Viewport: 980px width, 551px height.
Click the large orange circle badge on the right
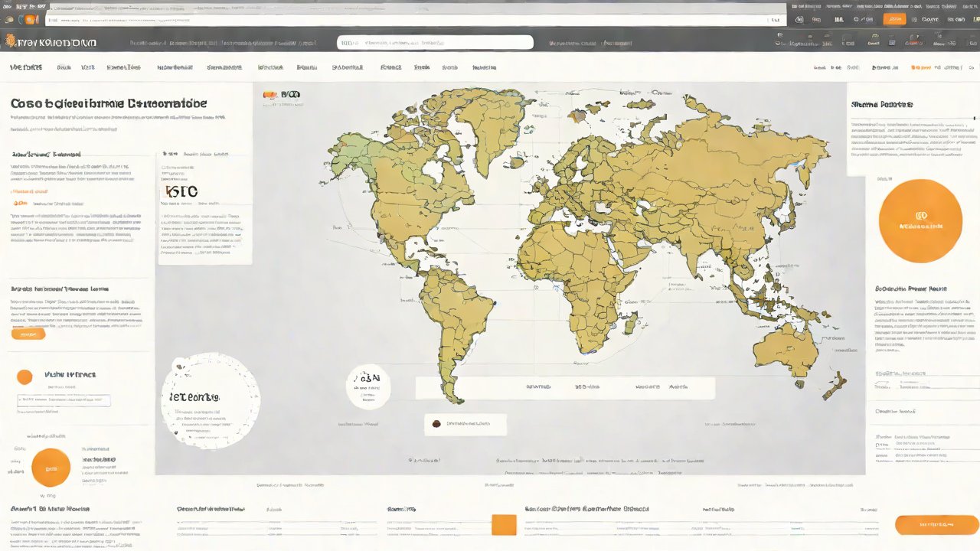(x=920, y=221)
